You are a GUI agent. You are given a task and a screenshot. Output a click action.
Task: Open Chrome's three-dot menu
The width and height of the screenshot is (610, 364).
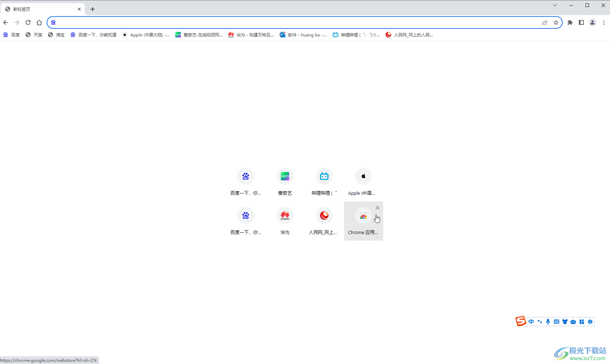(x=604, y=22)
